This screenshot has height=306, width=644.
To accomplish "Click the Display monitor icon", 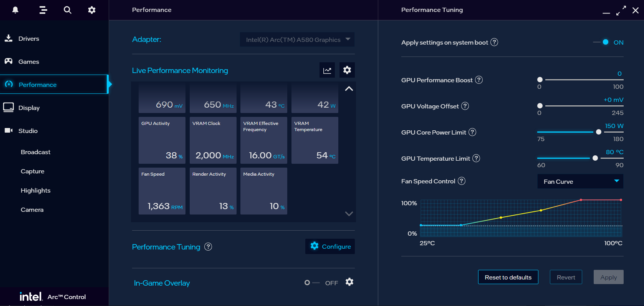I will click(x=8, y=107).
